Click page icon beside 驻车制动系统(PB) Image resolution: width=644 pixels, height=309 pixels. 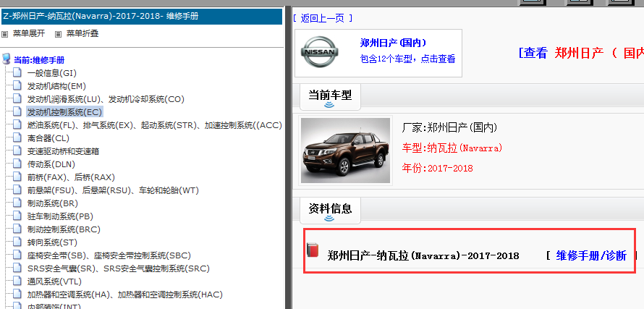click(17, 216)
